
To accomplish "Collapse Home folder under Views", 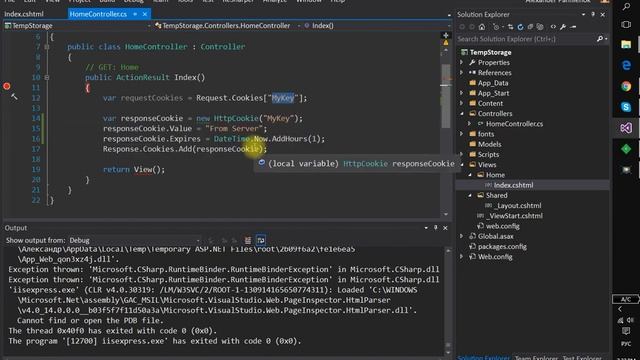I will coord(469,175).
